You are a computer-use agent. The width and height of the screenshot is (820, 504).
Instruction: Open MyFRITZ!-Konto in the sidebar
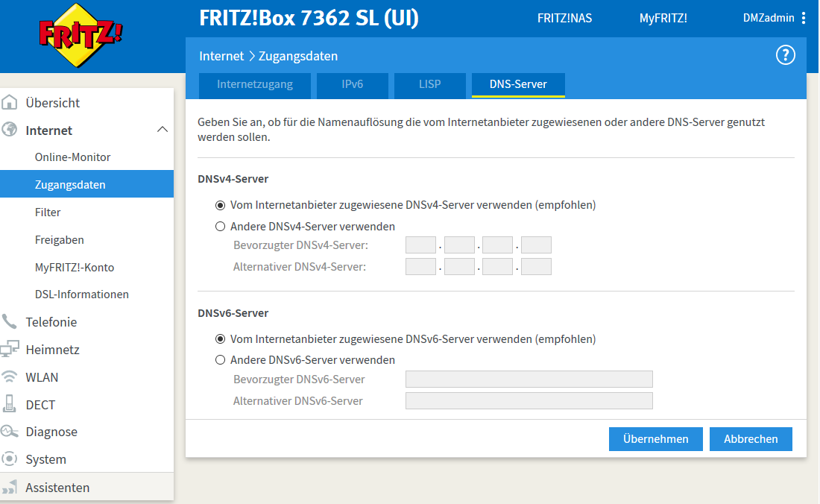click(x=75, y=267)
